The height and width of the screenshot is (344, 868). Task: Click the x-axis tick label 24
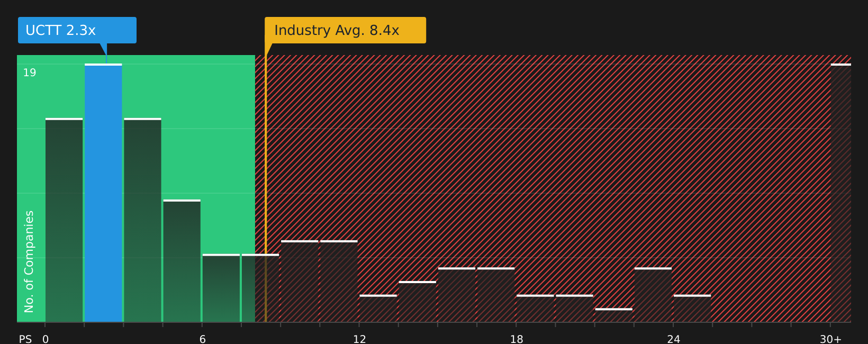point(673,339)
